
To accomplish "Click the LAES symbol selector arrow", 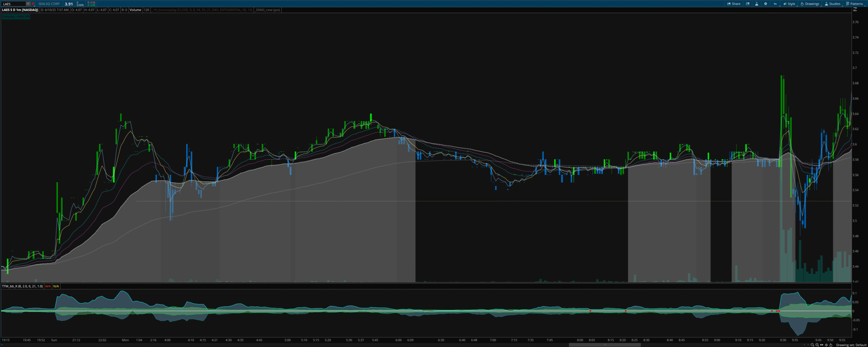I will click(28, 4).
